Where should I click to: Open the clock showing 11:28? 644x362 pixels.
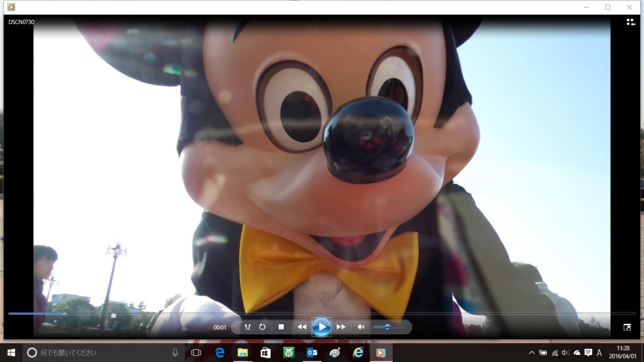click(623, 352)
